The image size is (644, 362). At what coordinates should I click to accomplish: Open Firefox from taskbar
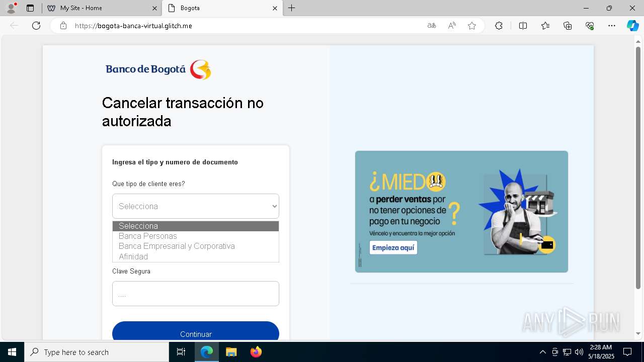(256, 352)
